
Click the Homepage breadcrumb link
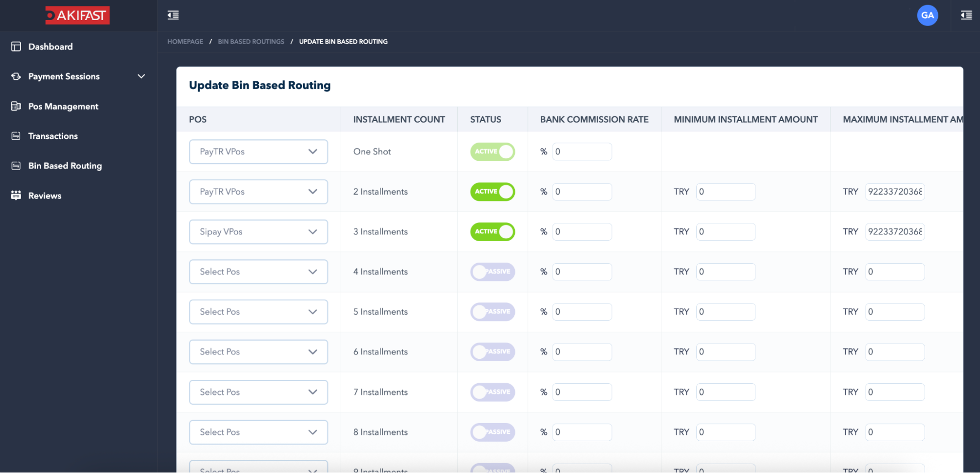pos(185,42)
